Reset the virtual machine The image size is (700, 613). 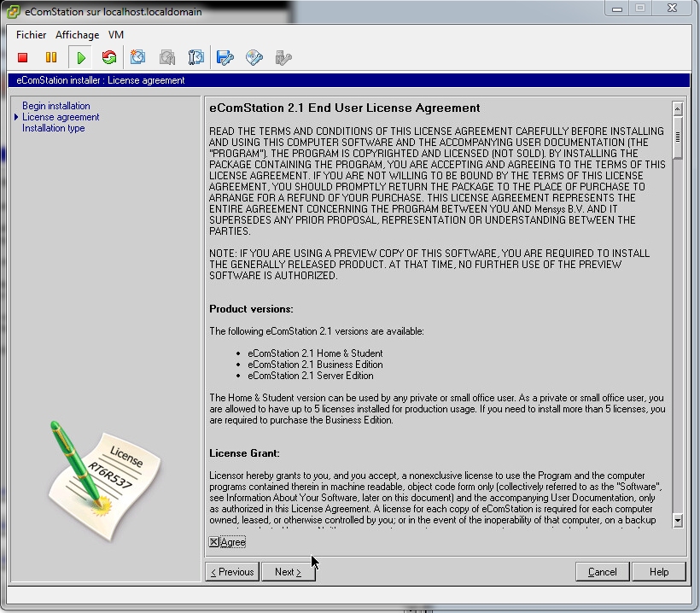point(109,58)
